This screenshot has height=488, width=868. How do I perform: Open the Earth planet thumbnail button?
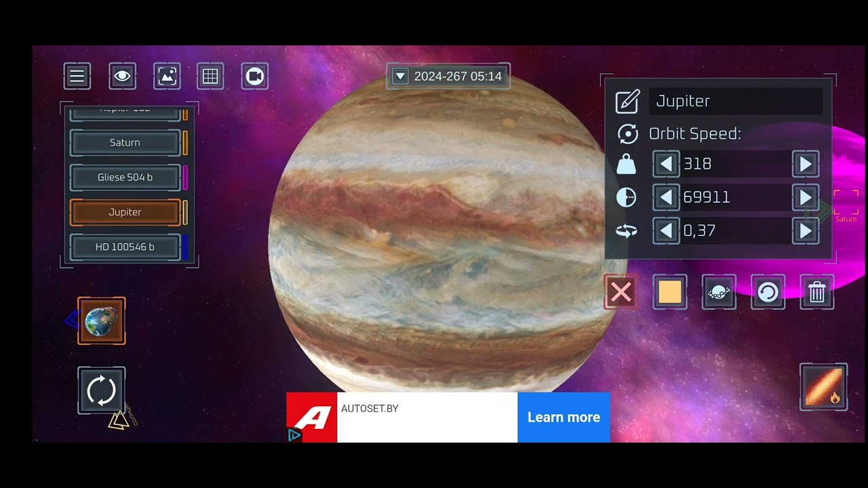tap(102, 321)
